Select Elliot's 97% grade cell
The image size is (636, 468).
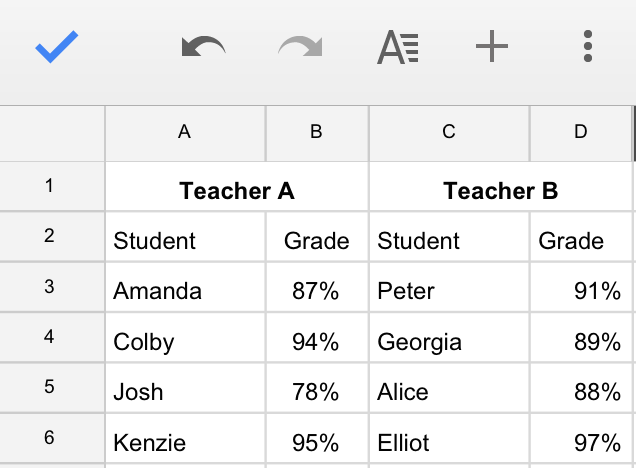pos(581,438)
